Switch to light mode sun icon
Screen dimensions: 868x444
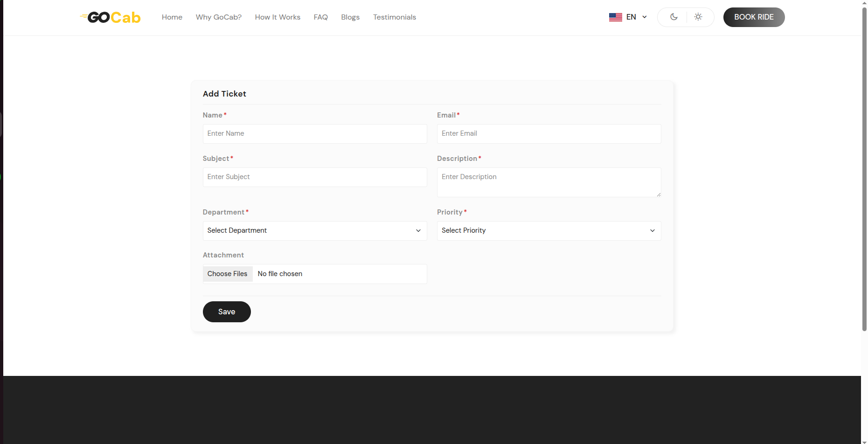698,17
